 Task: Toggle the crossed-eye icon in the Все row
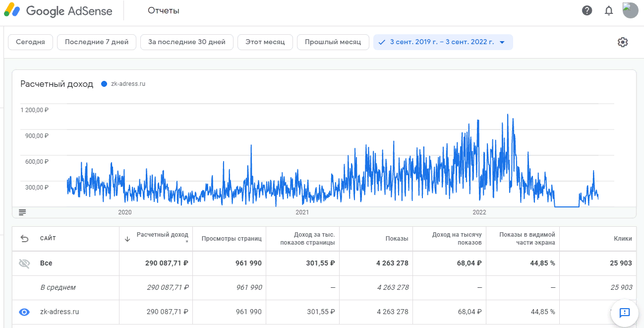click(x=24, y=263)
